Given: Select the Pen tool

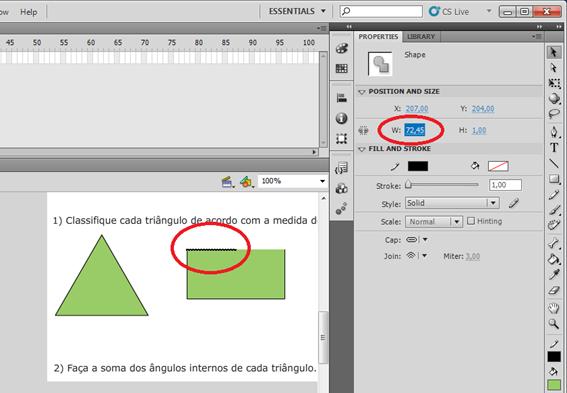Looking at the screenshot, I should (554, 132).
